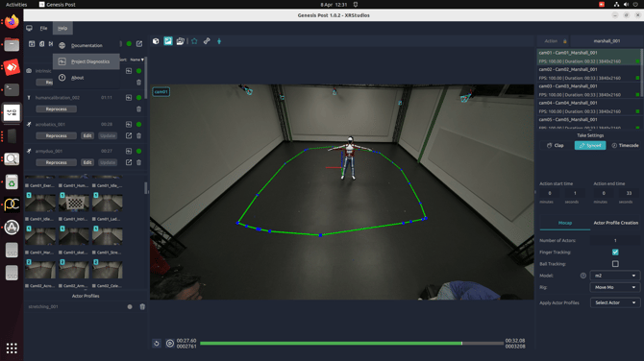644x361 pixels.
Task: Click import icon on acrobatics_001 row
Action: click(x=129, y=124)
